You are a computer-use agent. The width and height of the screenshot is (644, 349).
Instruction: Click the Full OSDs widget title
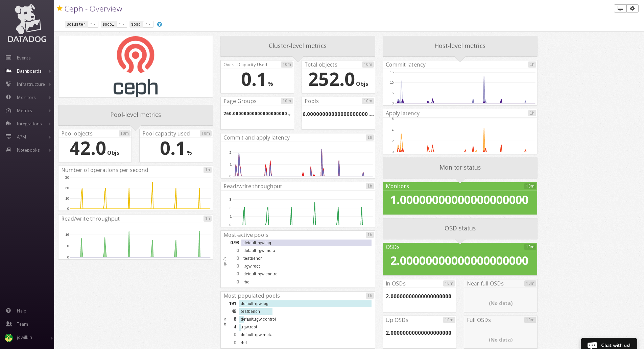coord(479,320)
